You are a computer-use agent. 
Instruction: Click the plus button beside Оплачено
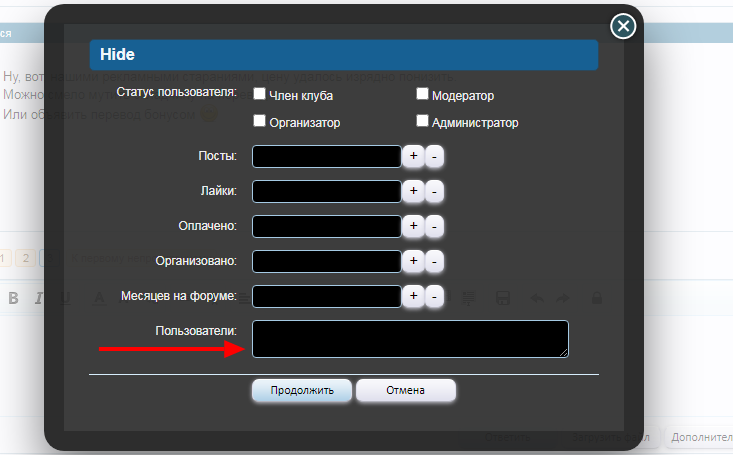[x=414, y=226]
